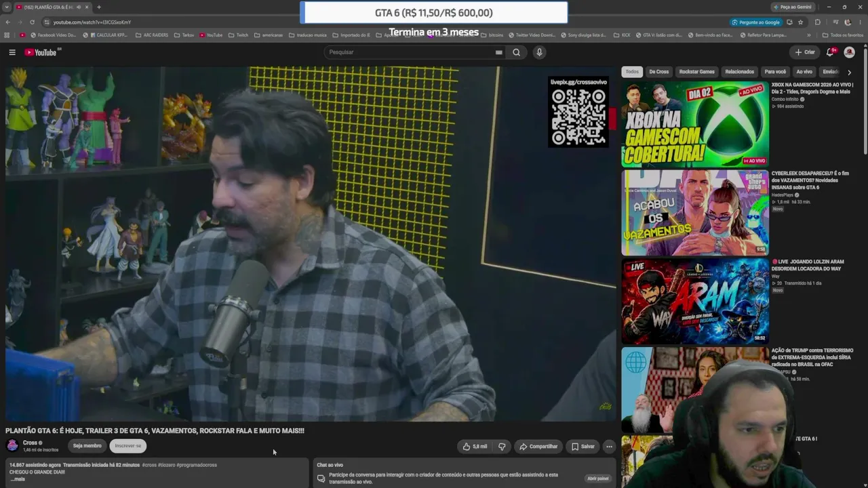868x488 pixels.
Task: Open the YouTube account avatar menu
Action: [x=849, y=52]
